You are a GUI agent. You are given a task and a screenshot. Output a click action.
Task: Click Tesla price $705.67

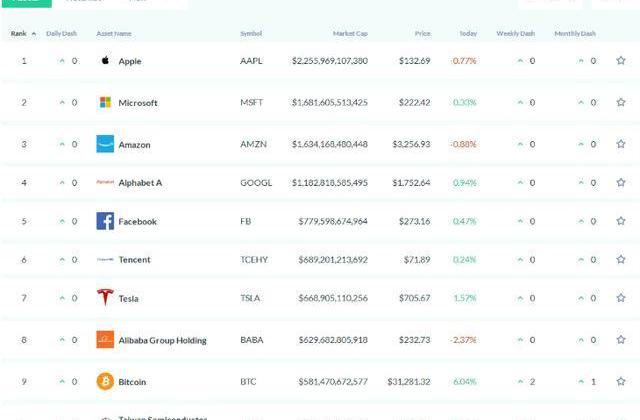415,298
